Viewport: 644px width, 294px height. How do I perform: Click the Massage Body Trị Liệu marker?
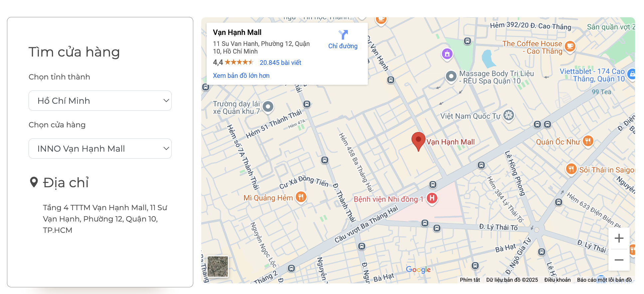451,76
